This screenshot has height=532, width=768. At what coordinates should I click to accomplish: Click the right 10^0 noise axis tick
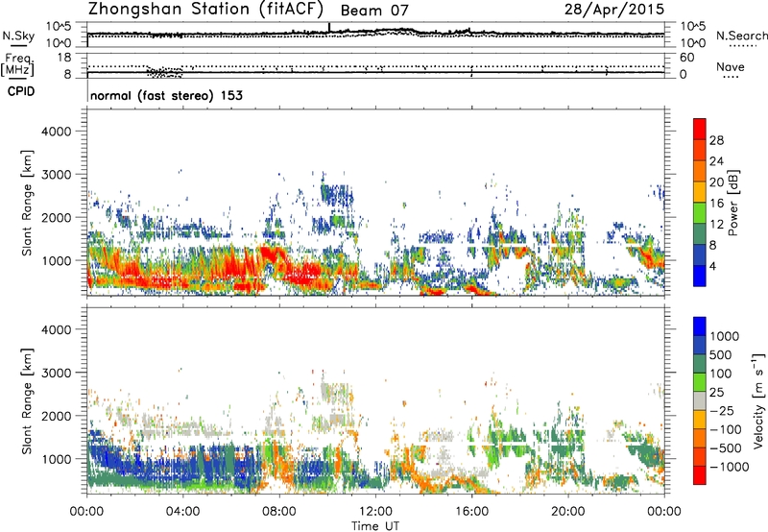point(692,43)
